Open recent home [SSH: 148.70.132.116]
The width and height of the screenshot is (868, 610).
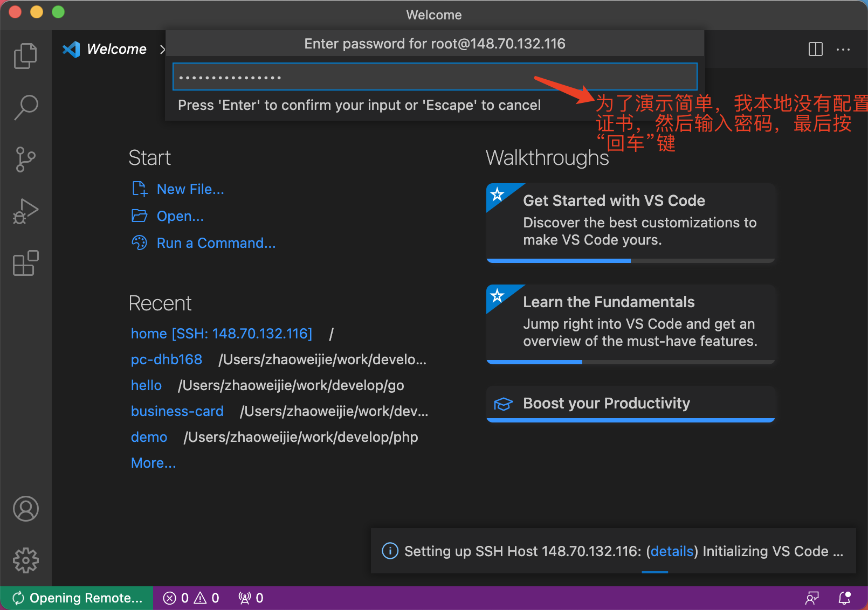click(x=222, y=334)
